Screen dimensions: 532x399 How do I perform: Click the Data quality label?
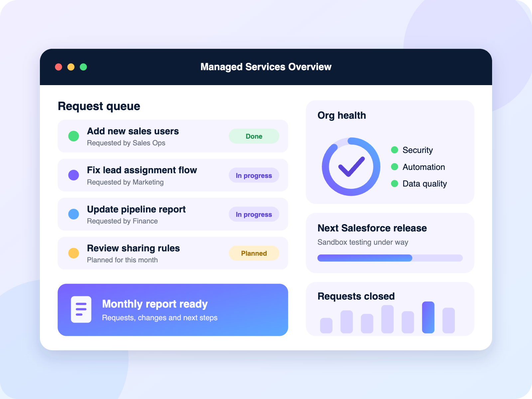coord(425,184)
